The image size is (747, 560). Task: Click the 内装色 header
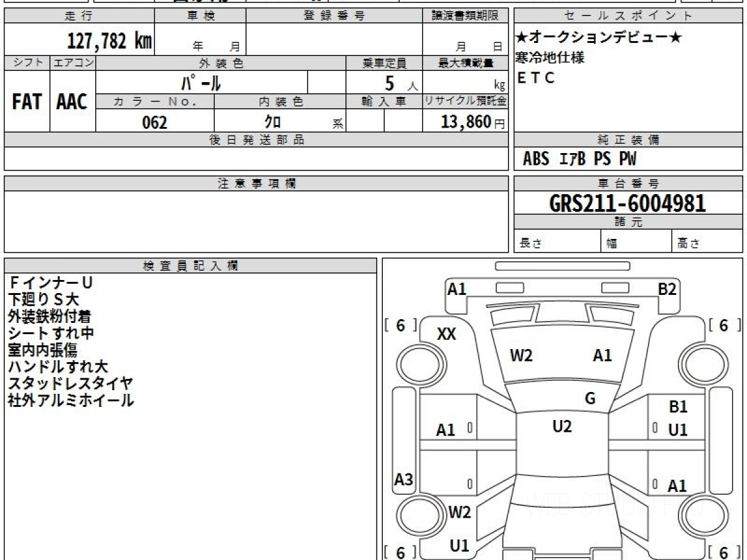[x=280, y=101]
